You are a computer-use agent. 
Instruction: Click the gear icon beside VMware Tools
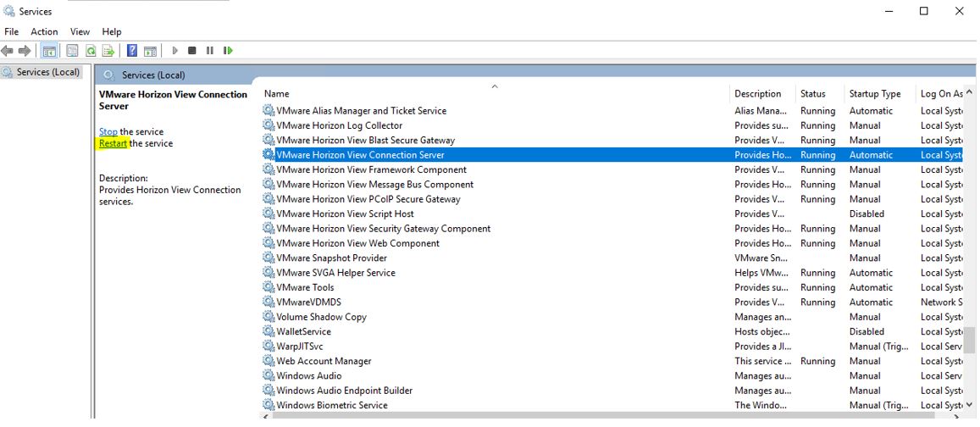(x=269, y=287)
